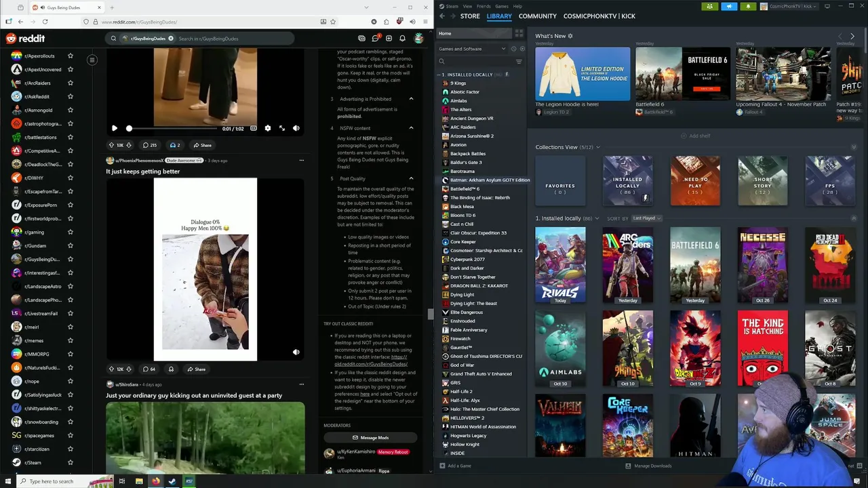Open the 64 comments button
Viewport: 868px width, 488px height.
149,369
